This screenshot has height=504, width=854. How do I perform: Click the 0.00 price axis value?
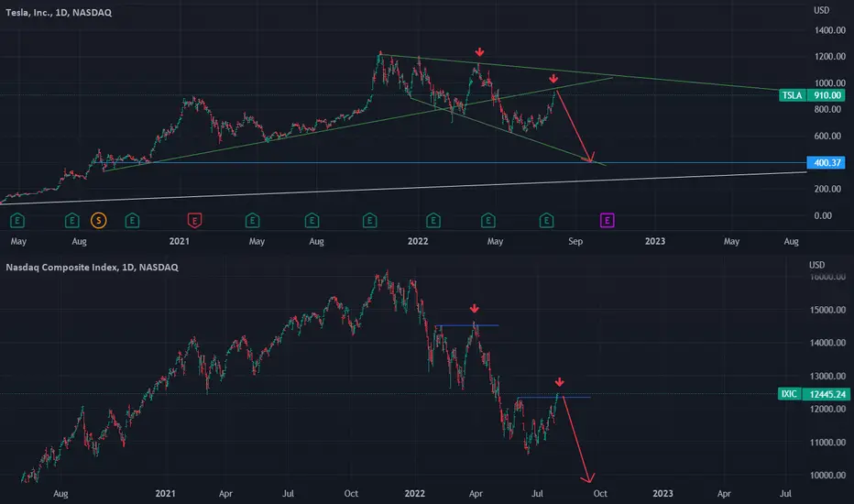(x=823, y=215)
